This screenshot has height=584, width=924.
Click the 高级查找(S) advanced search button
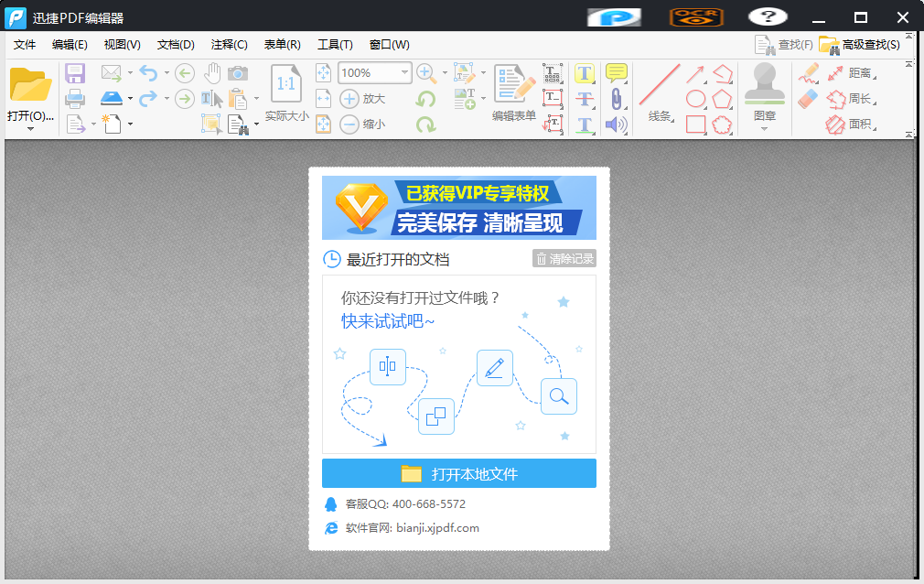pos(860,45)
